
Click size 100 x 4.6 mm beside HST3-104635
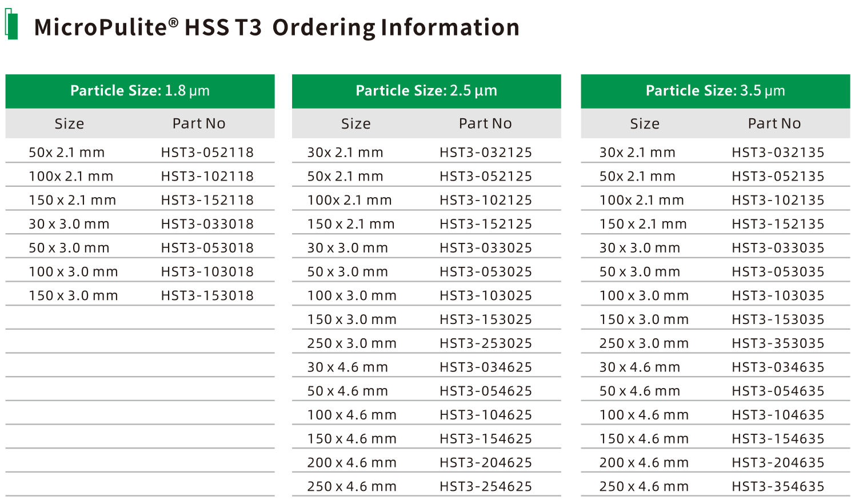click(644, 415)
